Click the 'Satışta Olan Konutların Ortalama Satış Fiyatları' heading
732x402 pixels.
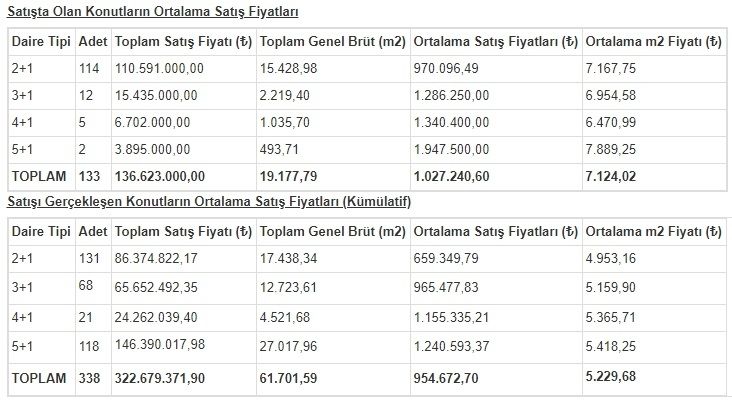152,12
